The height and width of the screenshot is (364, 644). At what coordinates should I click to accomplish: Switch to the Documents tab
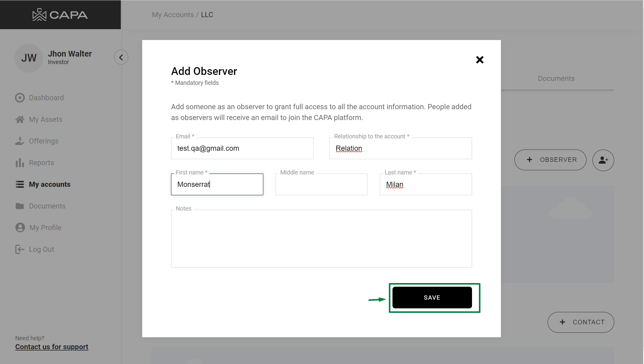coord(556,79)
